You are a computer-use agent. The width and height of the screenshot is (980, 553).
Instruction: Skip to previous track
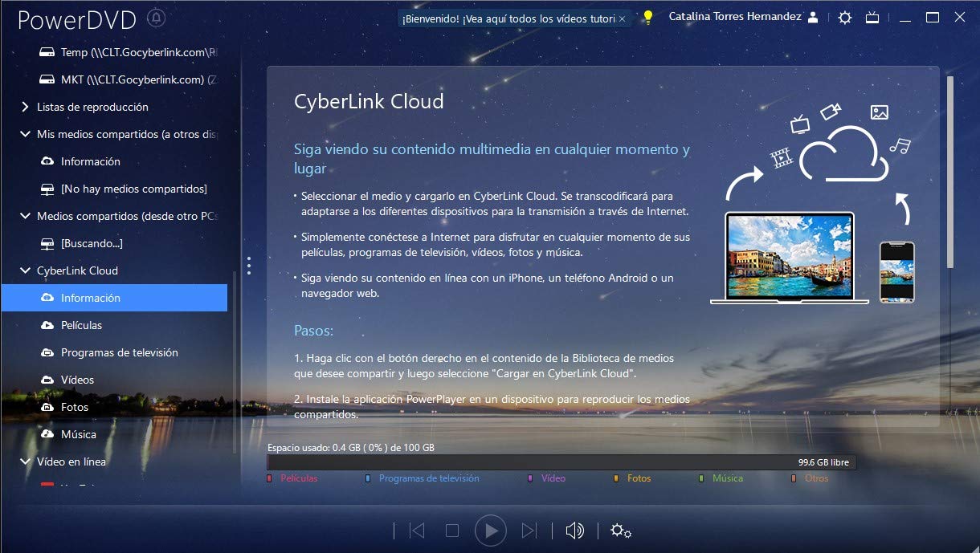pos(416,531)
